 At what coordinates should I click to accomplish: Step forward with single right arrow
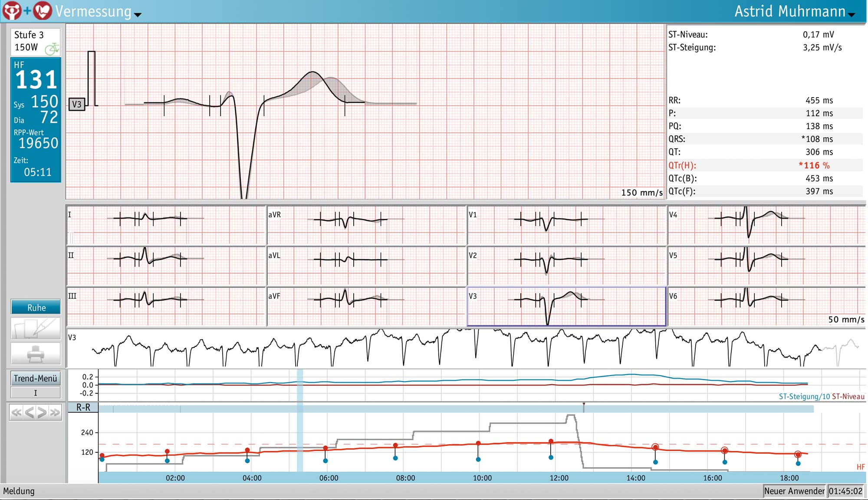coord(42,412)
